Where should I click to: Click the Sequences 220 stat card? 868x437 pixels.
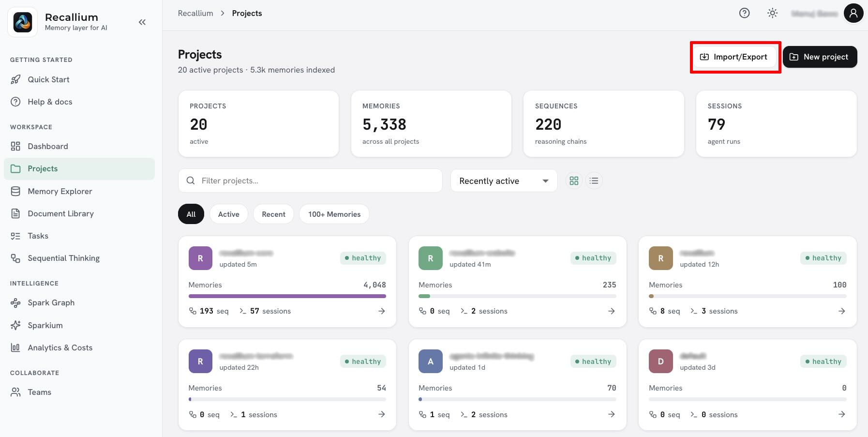[x=603, y=124]
